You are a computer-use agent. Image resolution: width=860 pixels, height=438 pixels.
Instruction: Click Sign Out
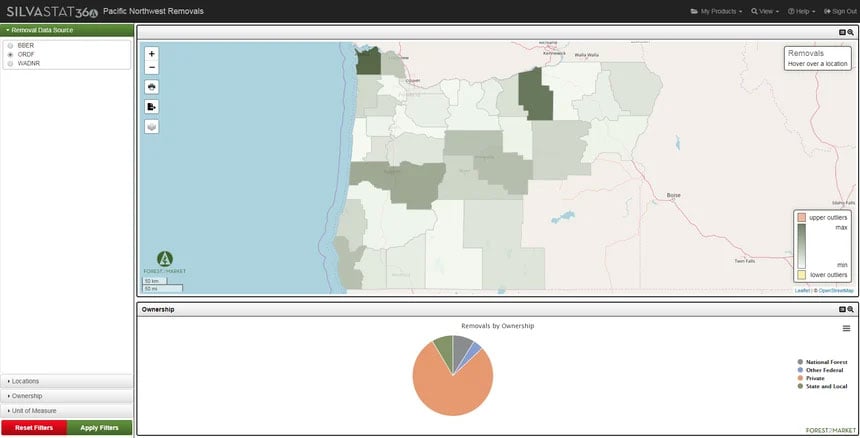pos(840,12)
